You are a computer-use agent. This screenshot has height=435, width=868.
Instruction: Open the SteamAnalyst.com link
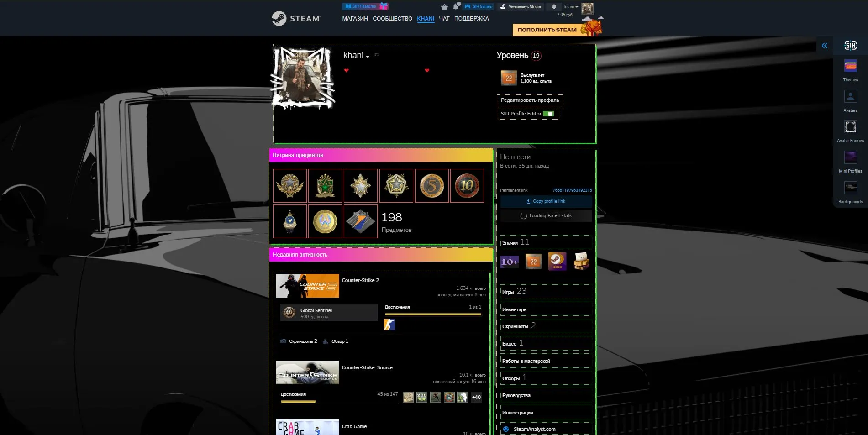tap(546, 429)
